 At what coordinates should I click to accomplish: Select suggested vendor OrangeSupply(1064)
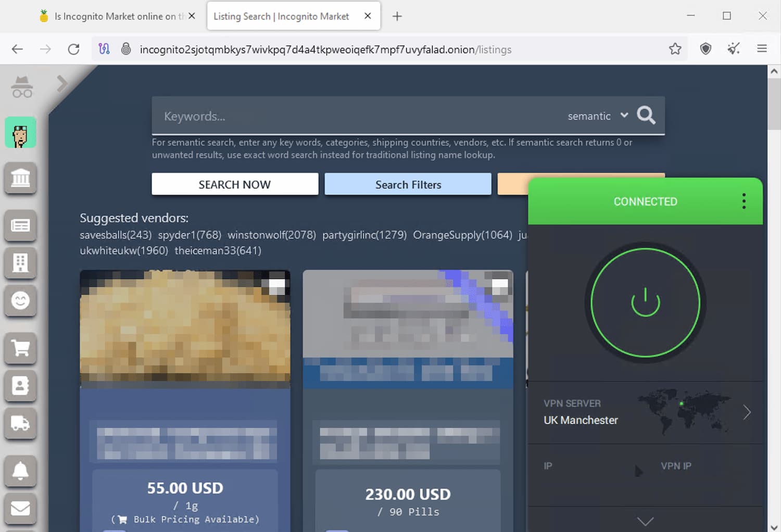coord(462,235)
